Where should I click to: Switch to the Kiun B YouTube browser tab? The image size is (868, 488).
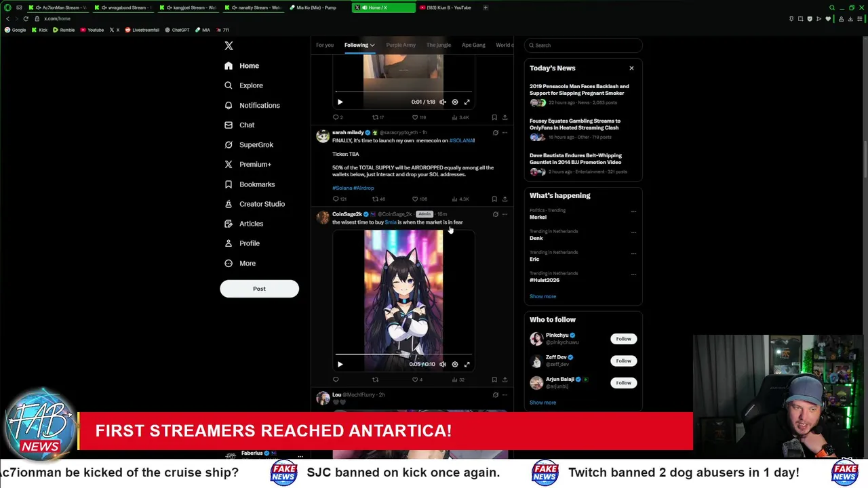(448, 7)
